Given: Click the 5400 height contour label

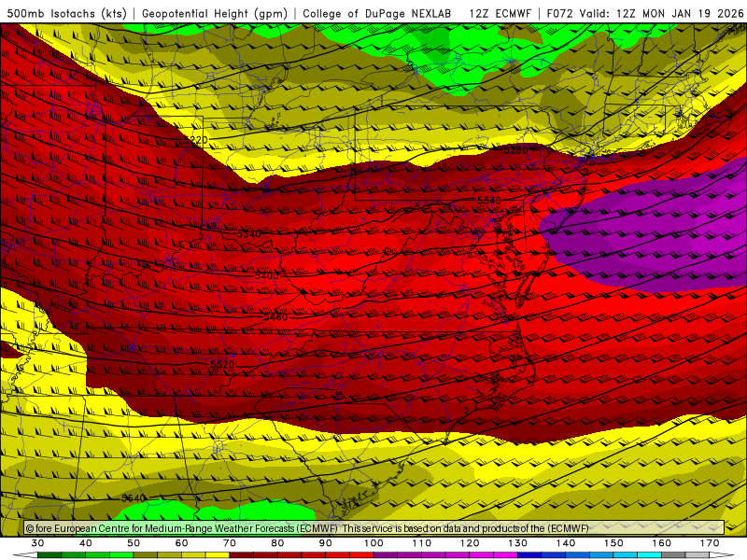Looking at the screenshot, I should point(267,275).
